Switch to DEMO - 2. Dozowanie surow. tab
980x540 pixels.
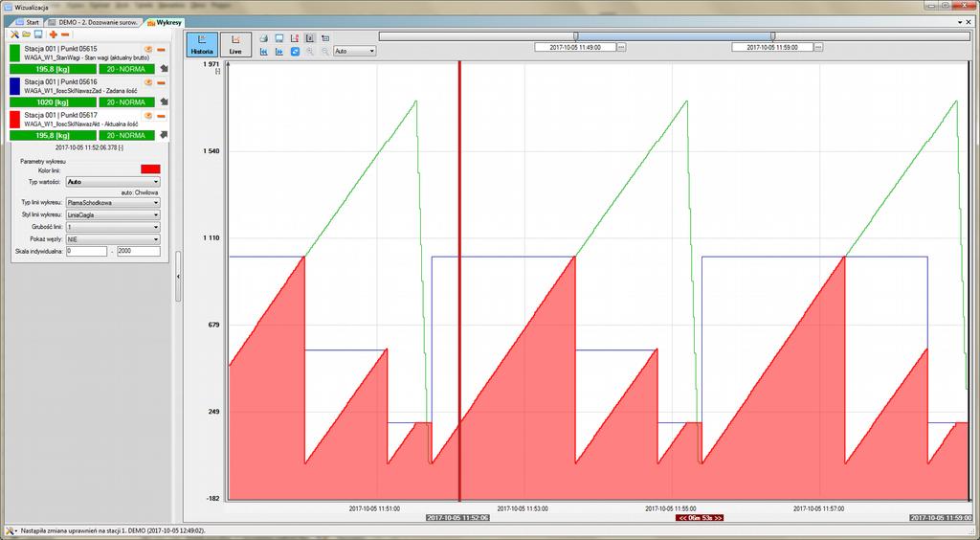click(94, 22)
